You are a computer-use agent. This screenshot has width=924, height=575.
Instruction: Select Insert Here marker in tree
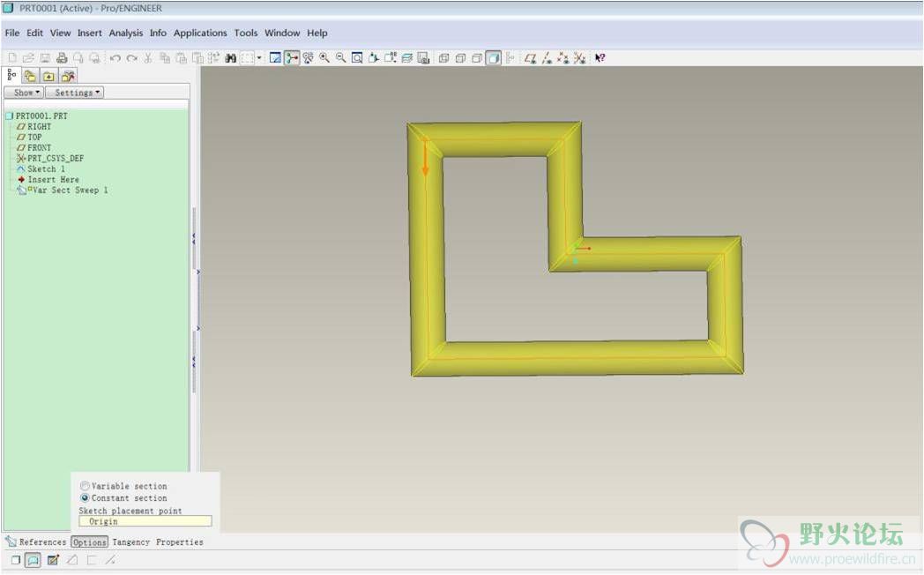pos(48,180)
